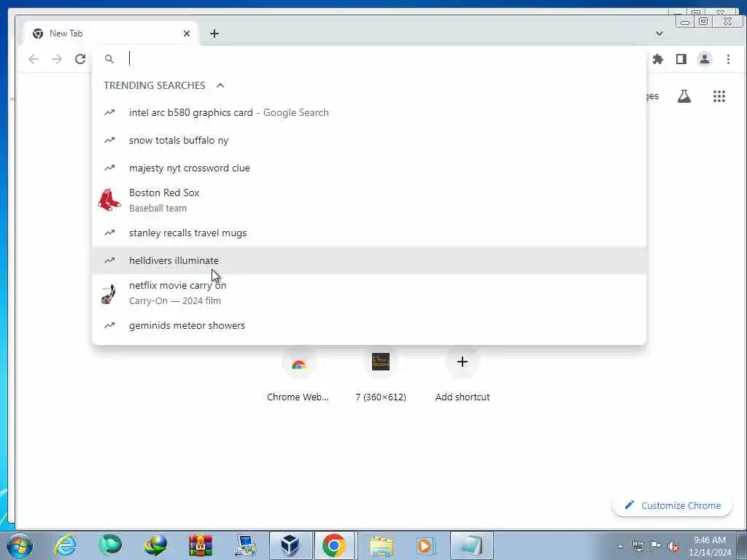This screenshot has height=560, width=747.
Task: Select suggestion helldivers illuminate
Action: tap(369, 260)
